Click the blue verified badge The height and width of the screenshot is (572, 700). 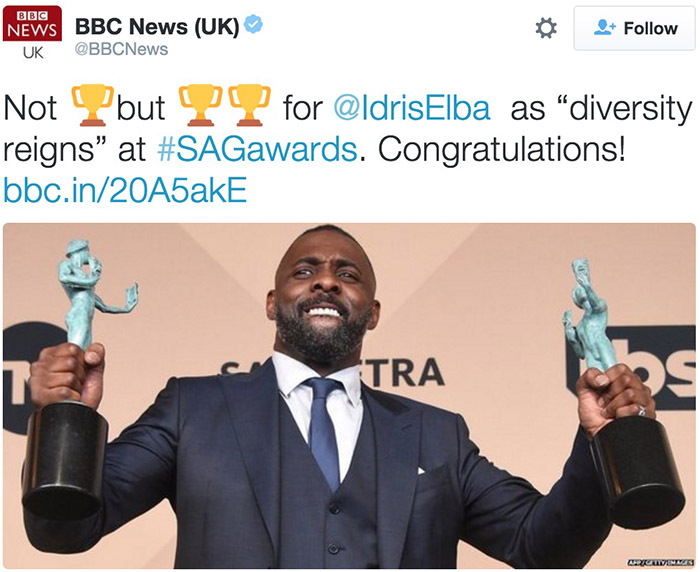tap(254, 24)
